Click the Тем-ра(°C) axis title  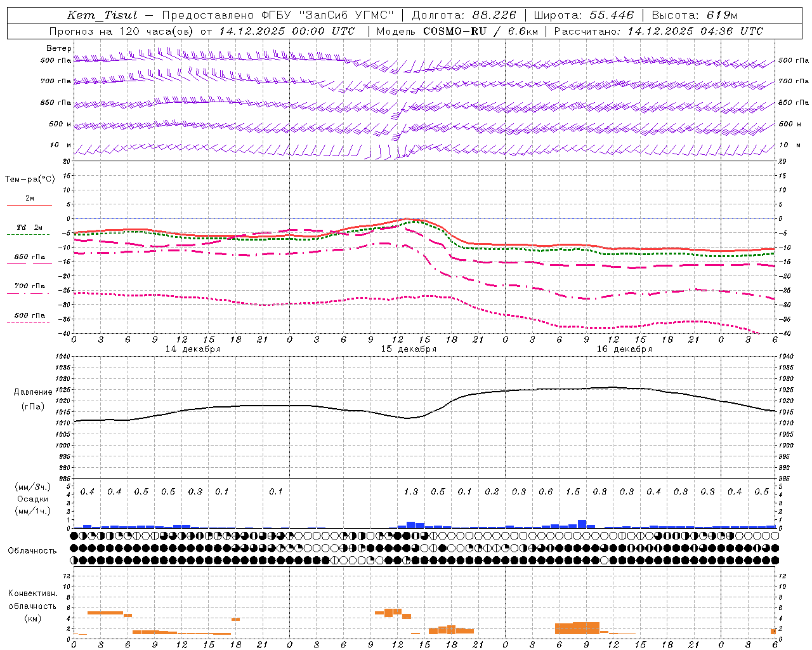point(30,180)
